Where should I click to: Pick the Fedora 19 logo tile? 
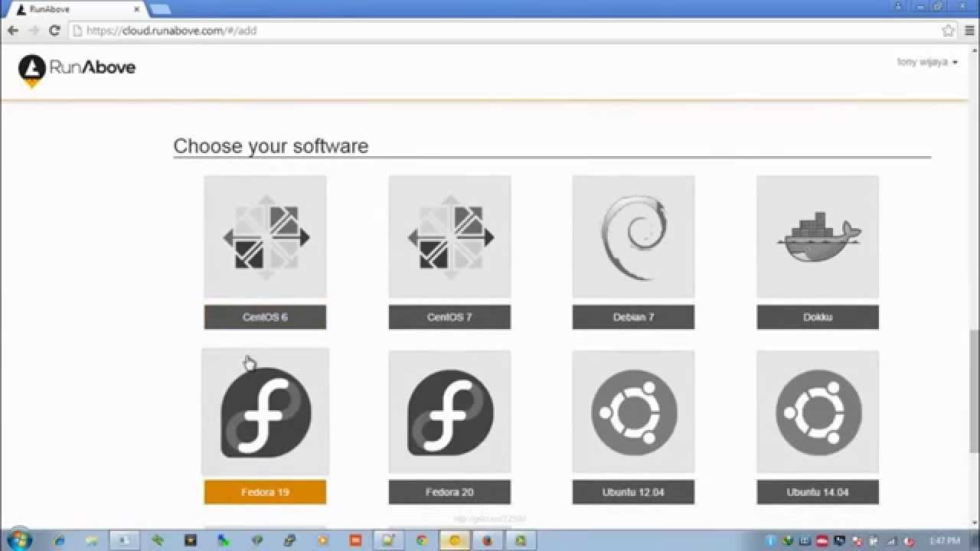coord(265,412)
